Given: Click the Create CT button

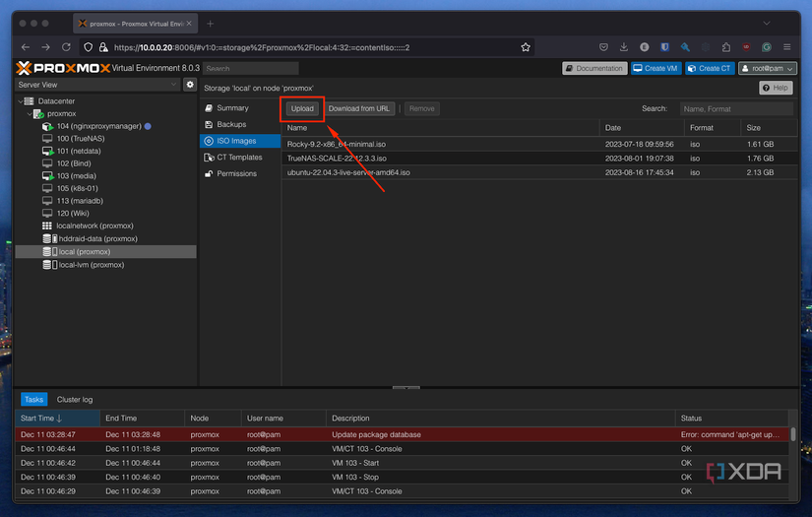Looking at the screenshot, I should (710, 68).
